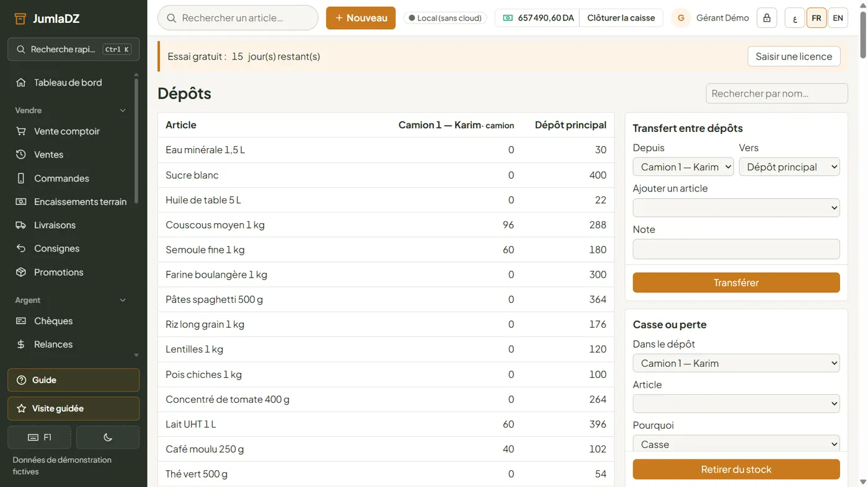Click the Couscous moyen 1 kg row
Screen dimensions: 868x487
coord(386,225)
